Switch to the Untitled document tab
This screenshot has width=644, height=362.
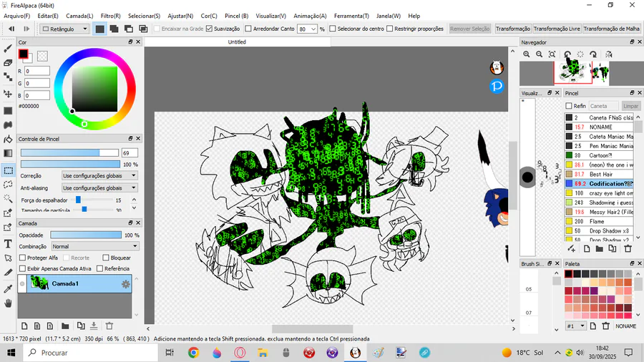pos(237,42)
